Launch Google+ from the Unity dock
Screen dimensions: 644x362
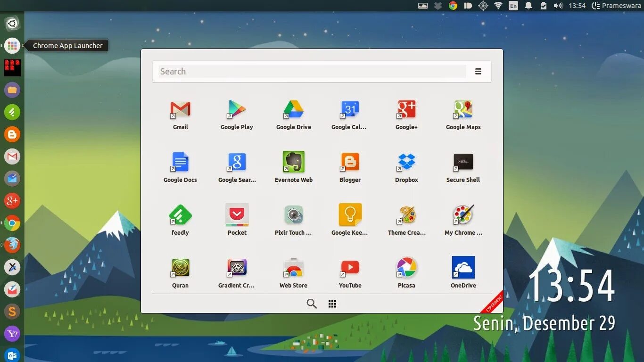[x=12, y=201]
